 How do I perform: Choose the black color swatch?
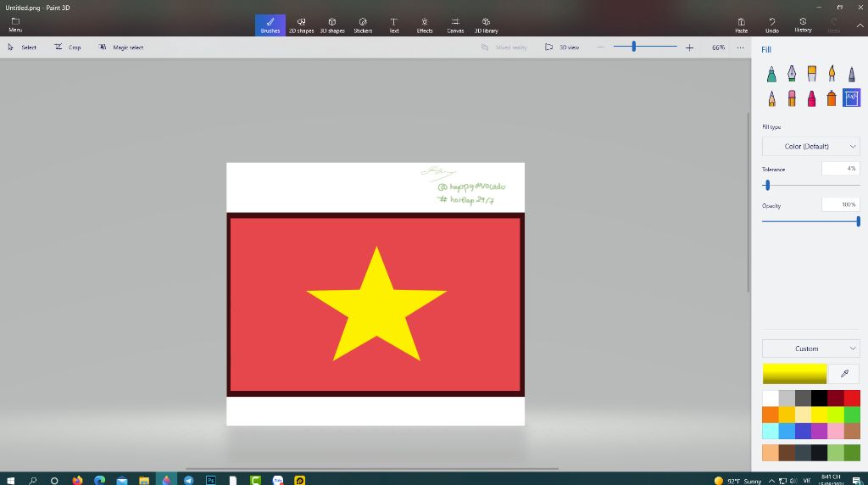[x=820, y=398]
